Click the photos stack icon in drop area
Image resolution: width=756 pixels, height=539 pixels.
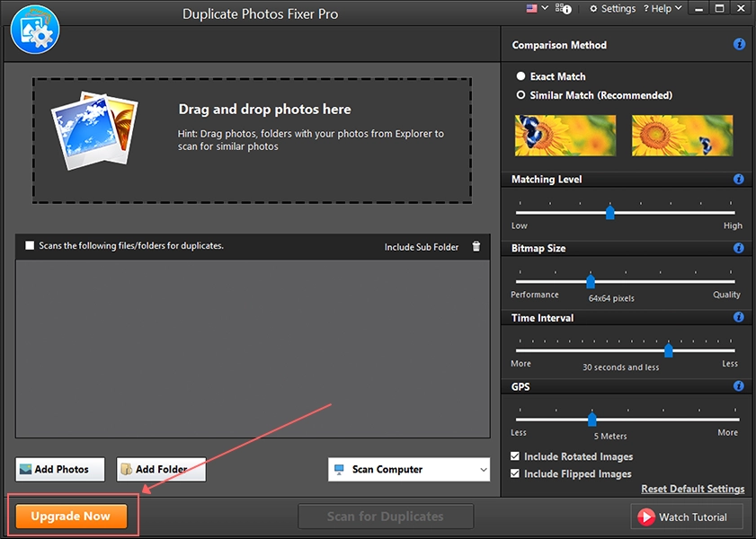(x=95, y=130)
